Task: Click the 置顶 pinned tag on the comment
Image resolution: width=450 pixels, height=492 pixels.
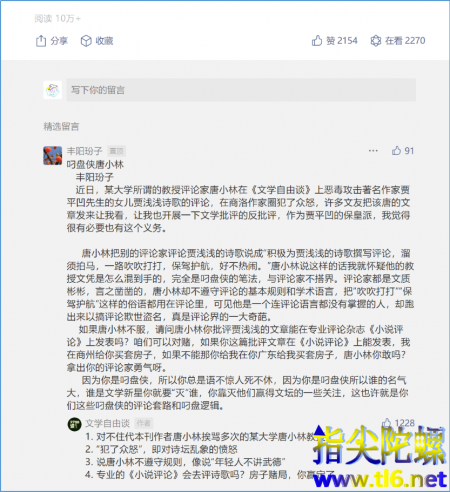Action: click(x=116, y=151)
